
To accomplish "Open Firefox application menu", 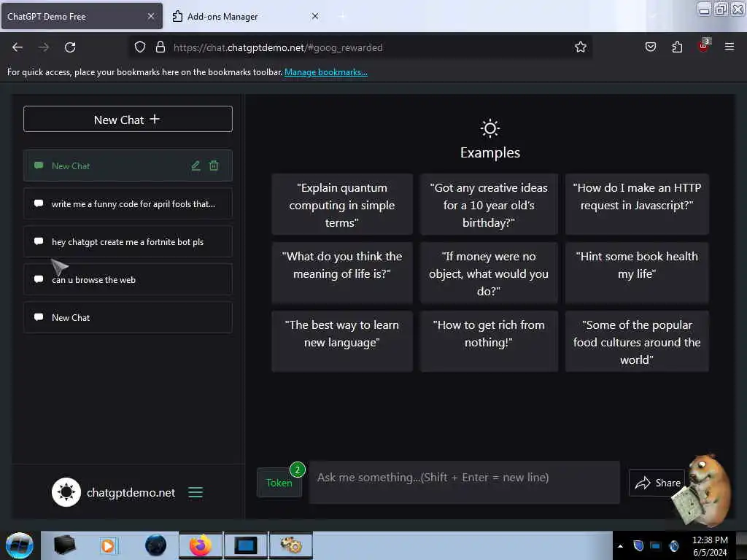I will pos(729,47).
